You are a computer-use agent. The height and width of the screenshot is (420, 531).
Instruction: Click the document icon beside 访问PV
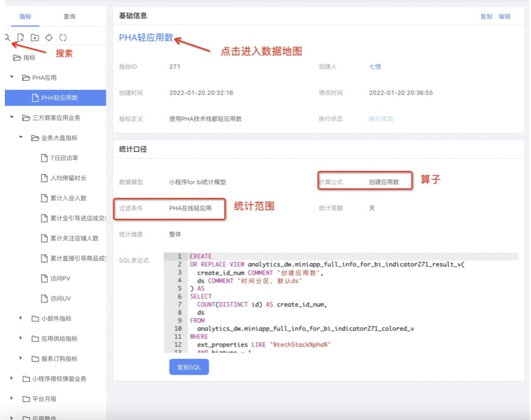coord(44,278)
